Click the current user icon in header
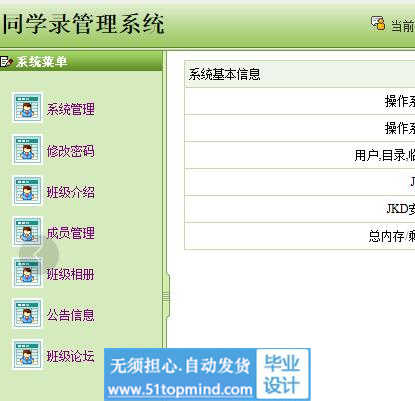 pos(378,24)
